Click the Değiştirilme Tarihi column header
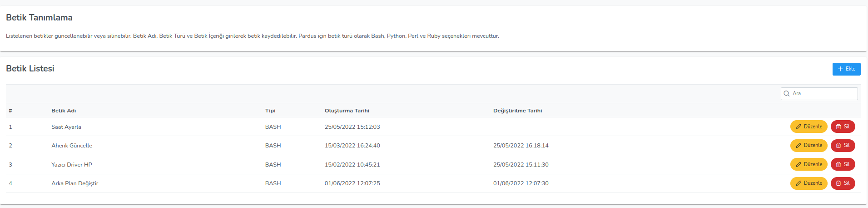The height and width of the screenshot is (208, 868). (517, 111)
